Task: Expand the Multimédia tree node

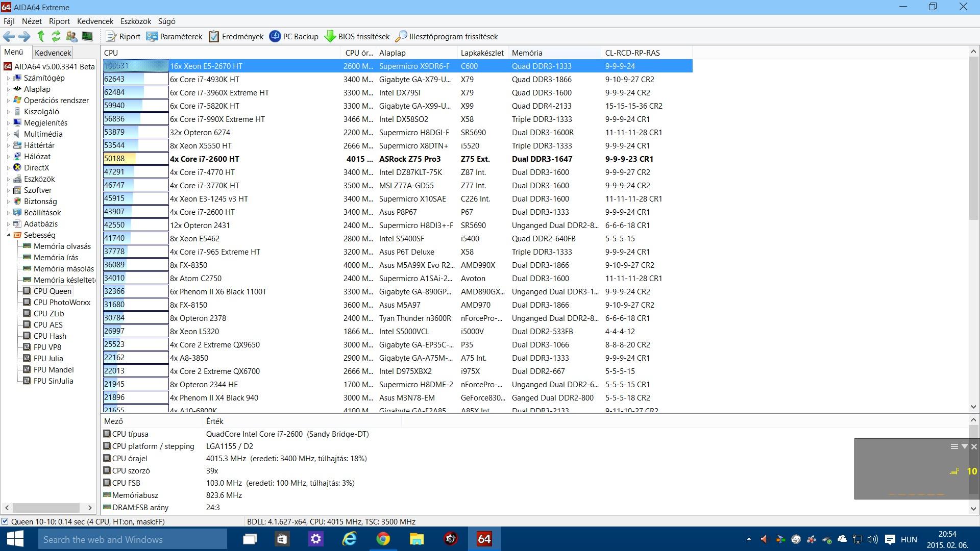Action: point(8,134)
